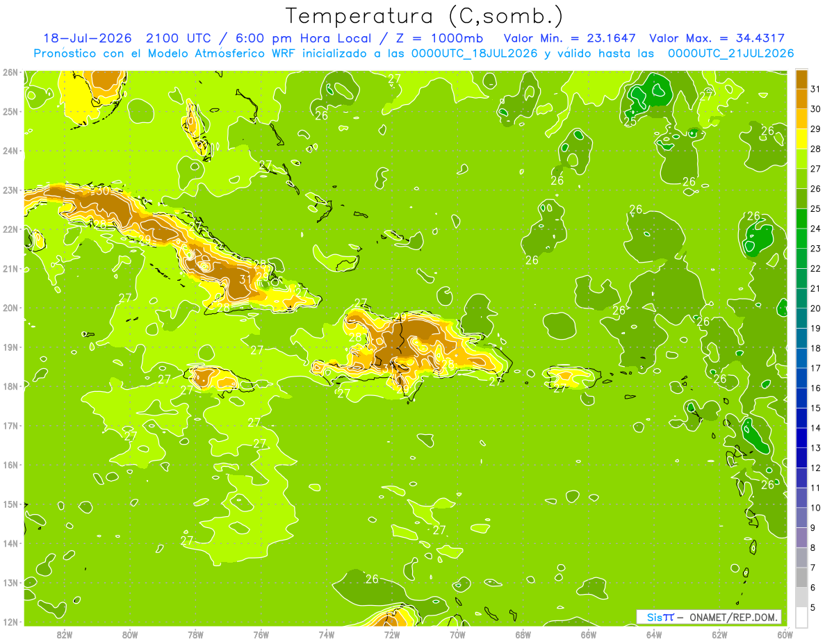Click the 13N latitude axis label

(10, 583)
